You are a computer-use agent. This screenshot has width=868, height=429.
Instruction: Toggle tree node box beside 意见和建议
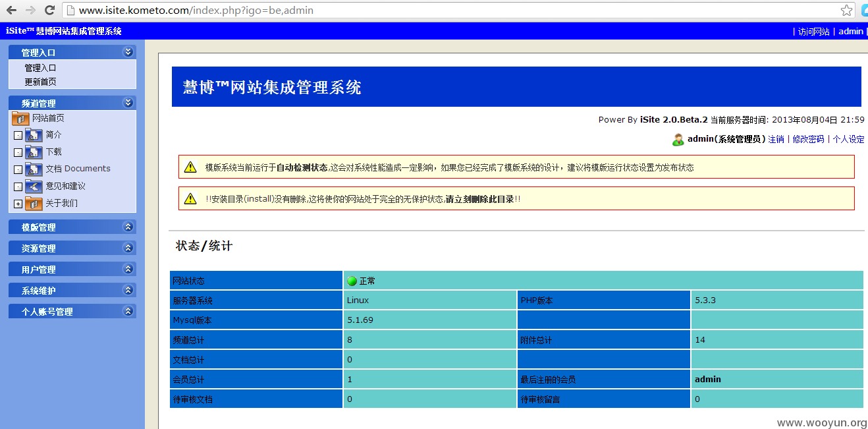click(x=18, y=187)
